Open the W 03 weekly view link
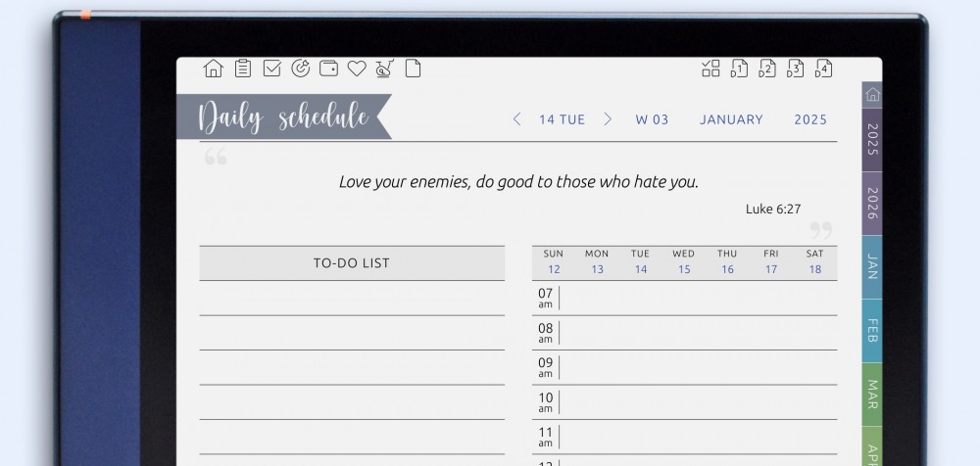 [652, 119]
